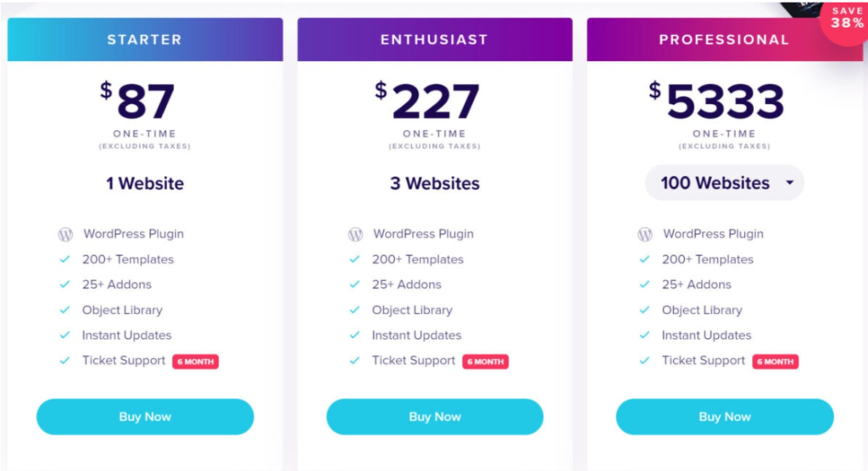This screenshot has height=471, width=868.
Task: Click checkmark beside Object Library in Enthusiast
Action: tap(355, 310)
